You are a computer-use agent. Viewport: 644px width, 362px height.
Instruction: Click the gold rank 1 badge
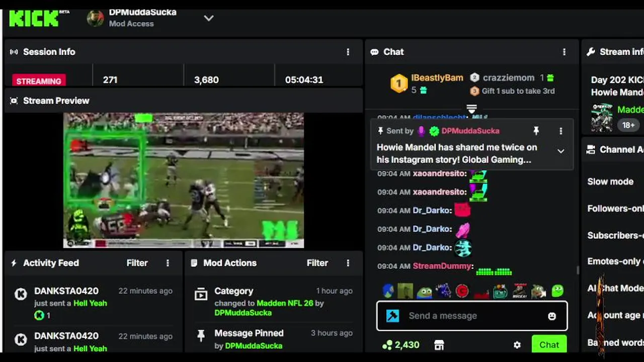pyautogui.click(x=399, y=83)
